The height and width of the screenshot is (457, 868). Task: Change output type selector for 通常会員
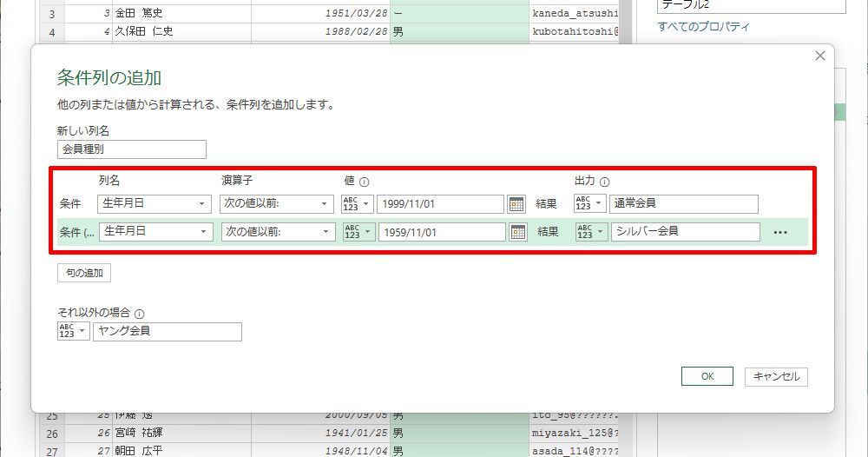(589, 204)
